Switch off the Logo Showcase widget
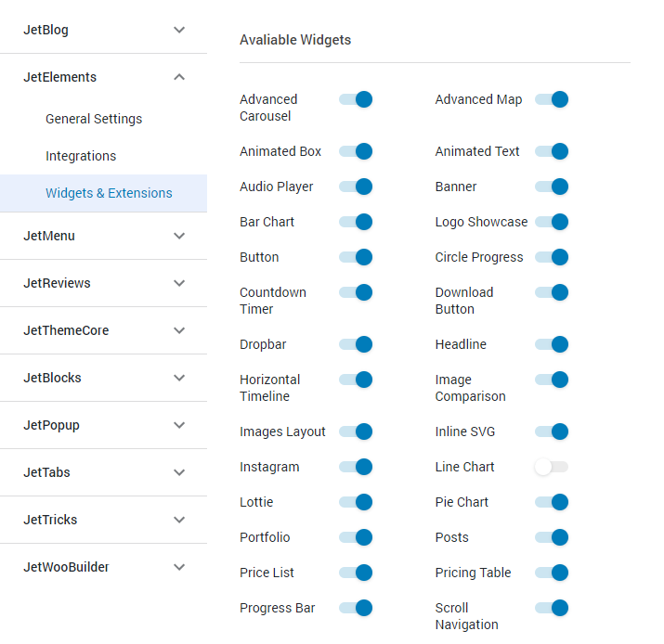The height and width of the screenshot is (644, 664). [x=552, y=222]
